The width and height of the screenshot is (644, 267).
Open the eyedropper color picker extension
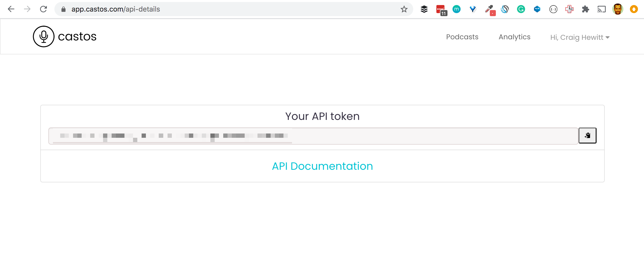point(490,10)
